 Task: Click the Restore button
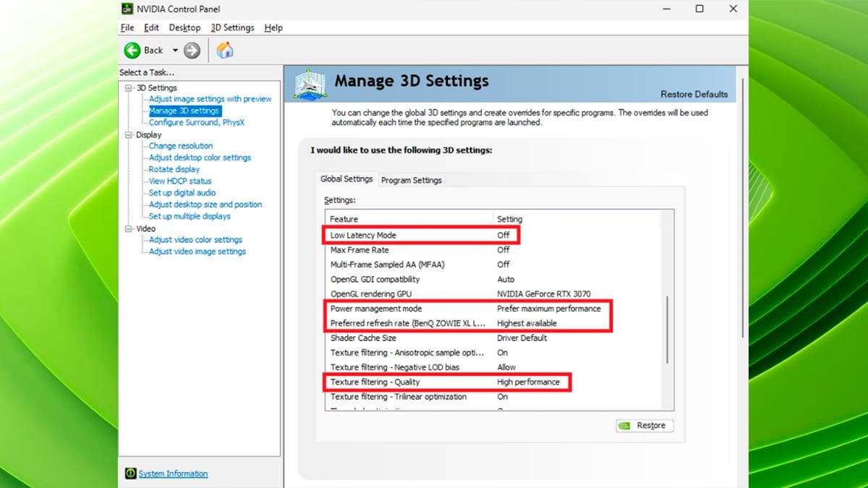pyautogui.click(x=644, y=425)
